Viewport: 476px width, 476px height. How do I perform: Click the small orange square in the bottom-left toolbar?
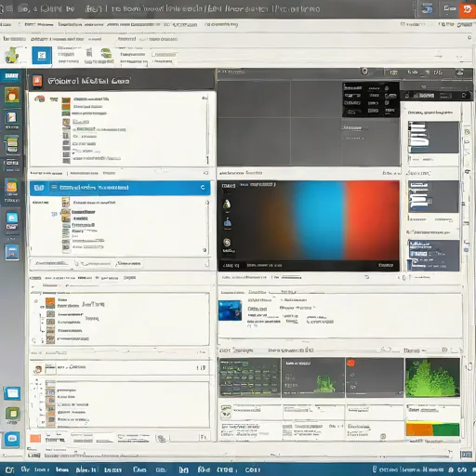click(35, 438)
